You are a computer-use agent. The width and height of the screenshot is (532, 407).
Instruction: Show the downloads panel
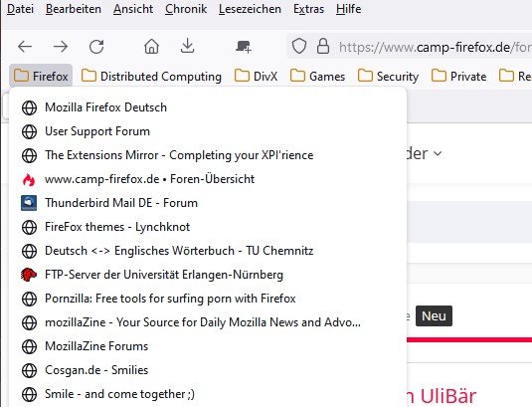[x=187, y=46]
